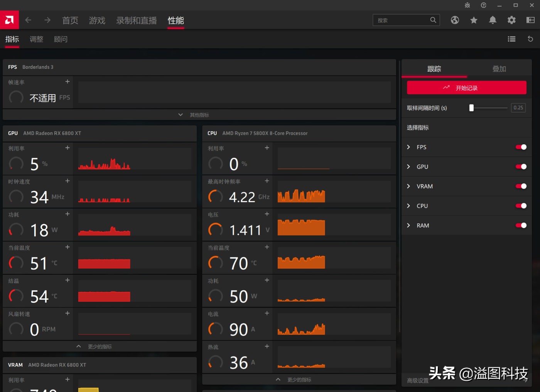Expand the FPS row in 选择指标

pos(408,147)
